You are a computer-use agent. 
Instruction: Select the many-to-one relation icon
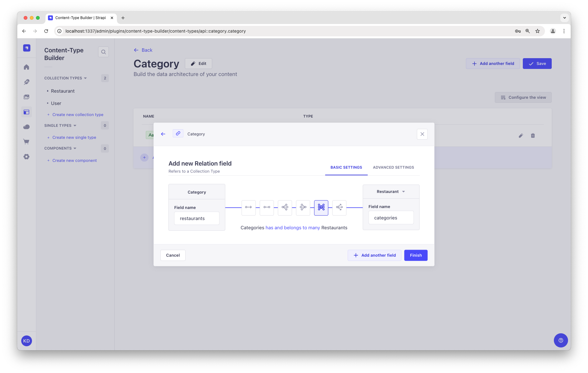303,208
